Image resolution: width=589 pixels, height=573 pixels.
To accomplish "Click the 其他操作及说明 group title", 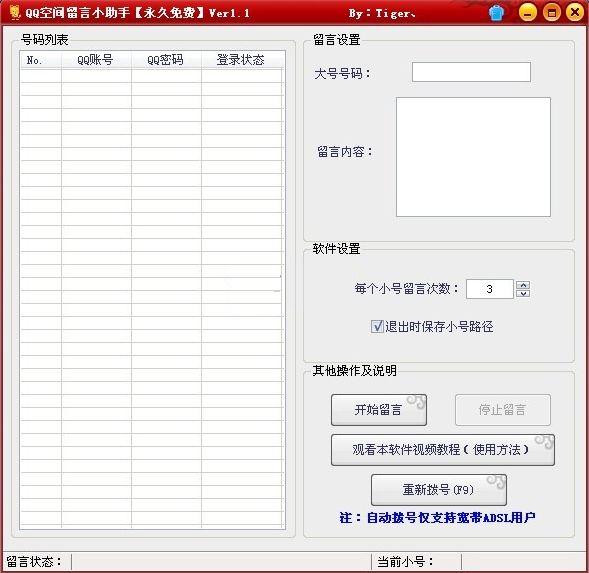I will click(355, 370).
